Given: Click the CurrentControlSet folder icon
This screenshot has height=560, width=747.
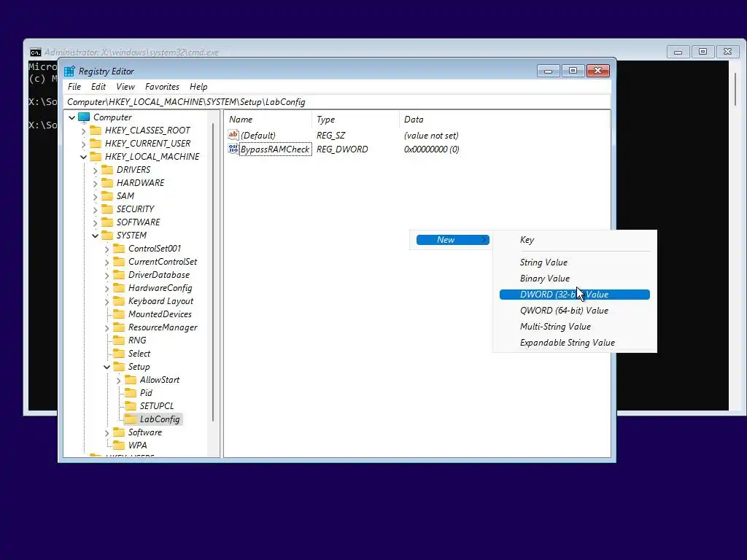Looking at the screenshot, I should 119,262.
